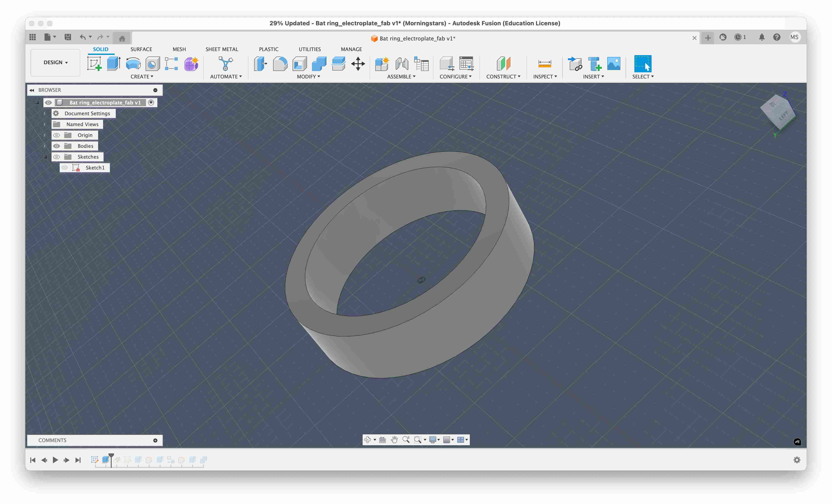Switch to the UTILITIES tab
832x504 pixels.
coord(310,49)
